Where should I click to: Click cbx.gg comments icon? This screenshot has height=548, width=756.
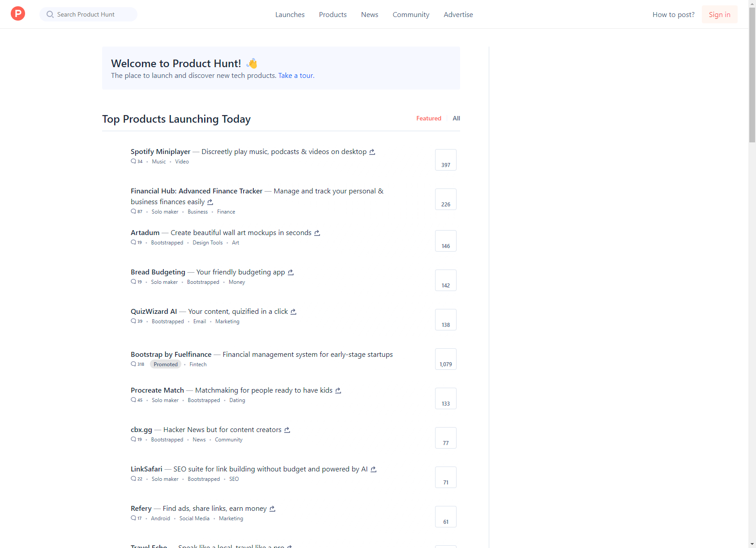tap(133, 439)
